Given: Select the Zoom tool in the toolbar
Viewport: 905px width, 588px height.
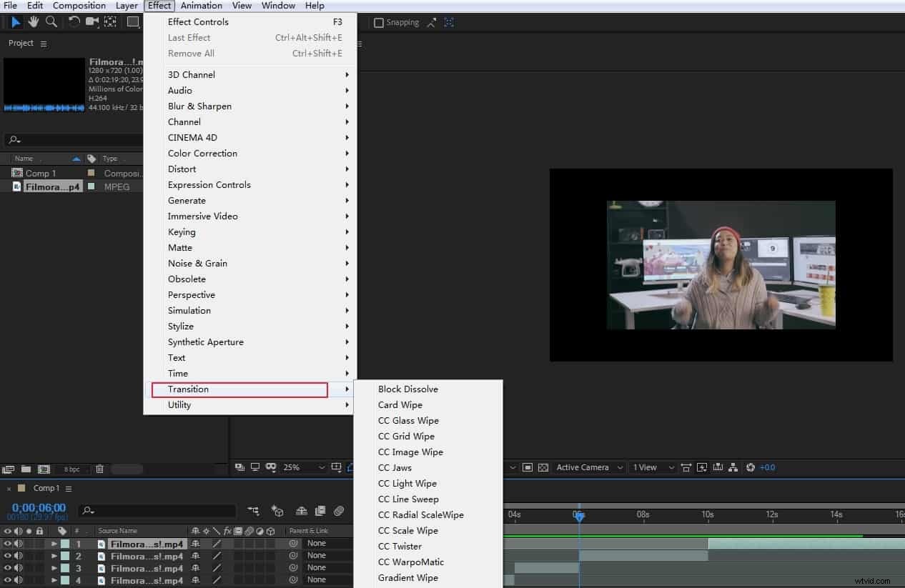Looking at the screenshot, I should point(51,22).
